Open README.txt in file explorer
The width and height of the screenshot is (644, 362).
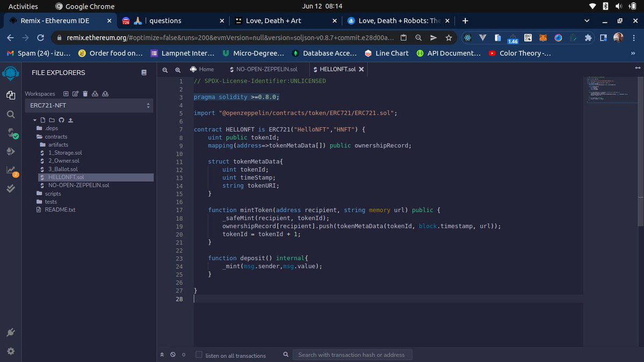tap(55, 210)
